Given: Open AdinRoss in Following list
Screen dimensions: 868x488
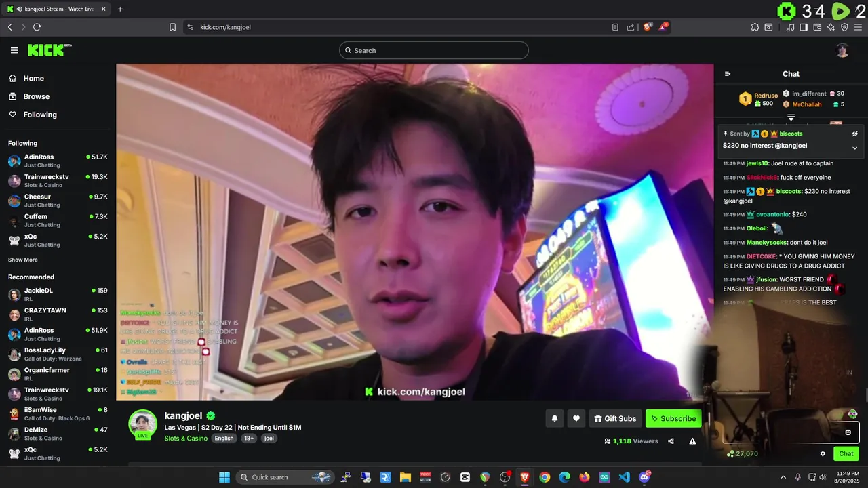Looking at the screenshot, I should 58,161.
